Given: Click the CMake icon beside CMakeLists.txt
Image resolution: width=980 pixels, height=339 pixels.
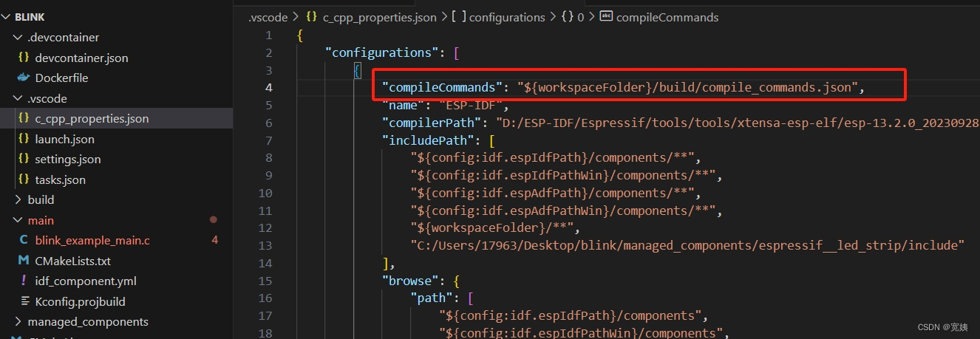Looking at the screenshot, I should click(x=23, y=261).
